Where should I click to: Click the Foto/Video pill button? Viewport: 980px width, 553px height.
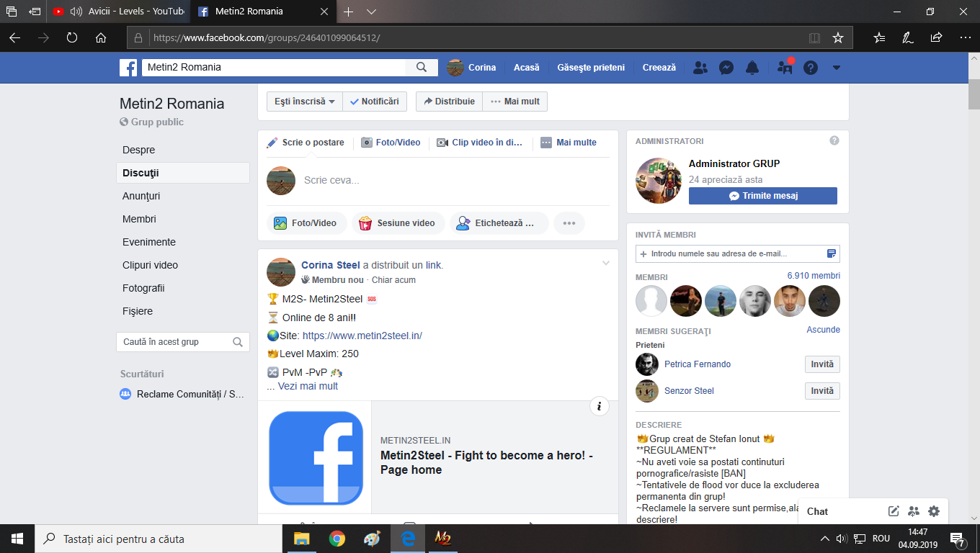click(x=307, y=223)
